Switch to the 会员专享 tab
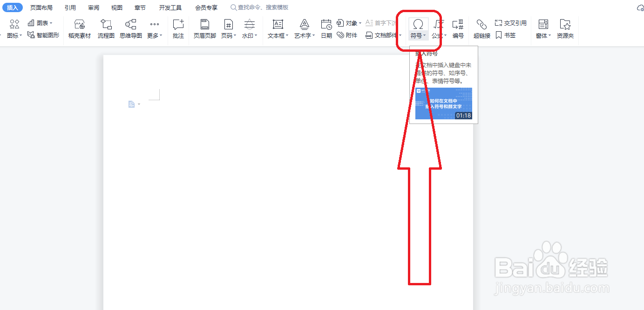Viewport: 644px width, 310px height. (206, 7)
